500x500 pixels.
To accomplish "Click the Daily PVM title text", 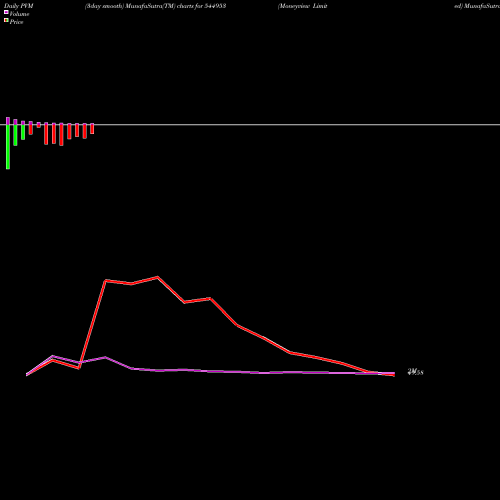I will [19, 6].
